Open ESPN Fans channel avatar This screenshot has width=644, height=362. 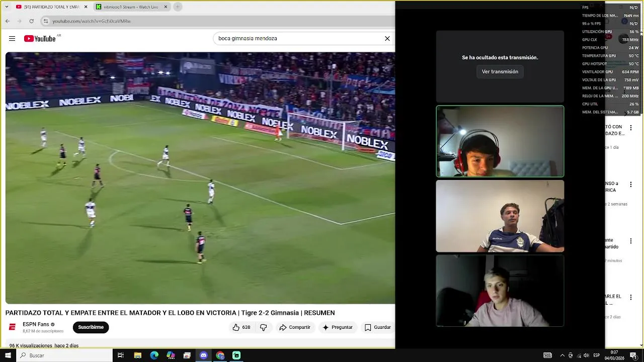coord(13,327)
